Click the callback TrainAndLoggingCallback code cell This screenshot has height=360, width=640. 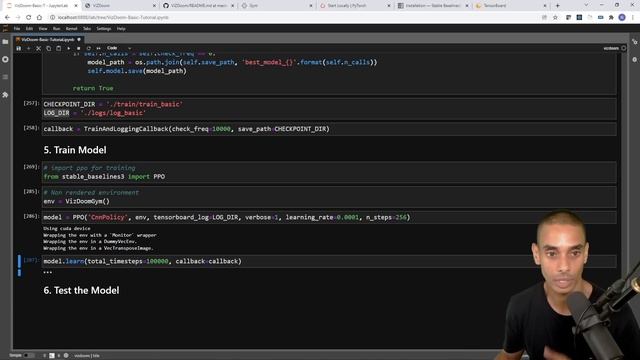[x=329, y=129]
